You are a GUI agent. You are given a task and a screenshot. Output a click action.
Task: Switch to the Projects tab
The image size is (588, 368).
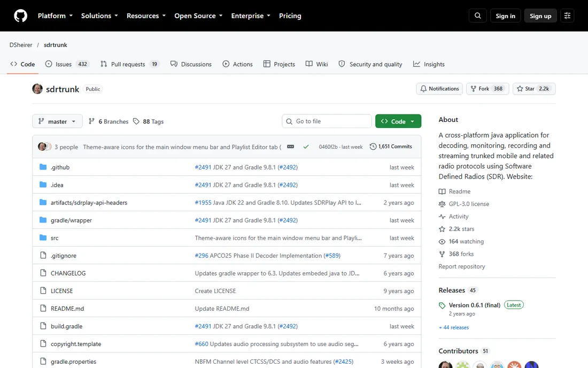pyautogui.click(x=280, y=64)
